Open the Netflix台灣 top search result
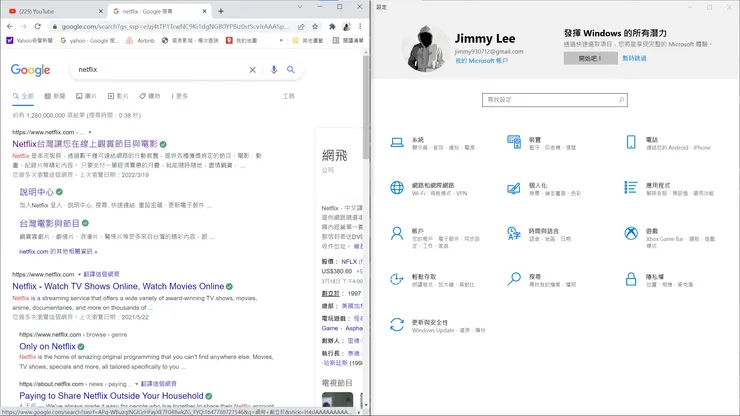 click(85, 144)
